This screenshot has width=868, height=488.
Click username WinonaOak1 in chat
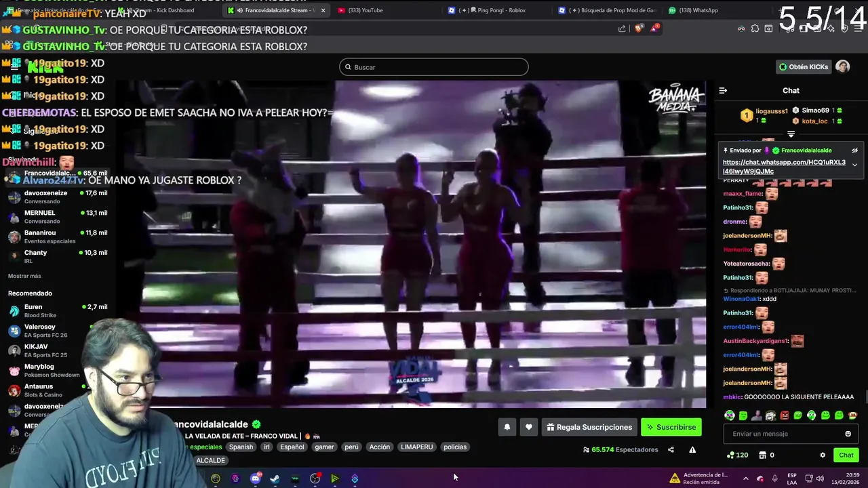[x=741, y=299]
